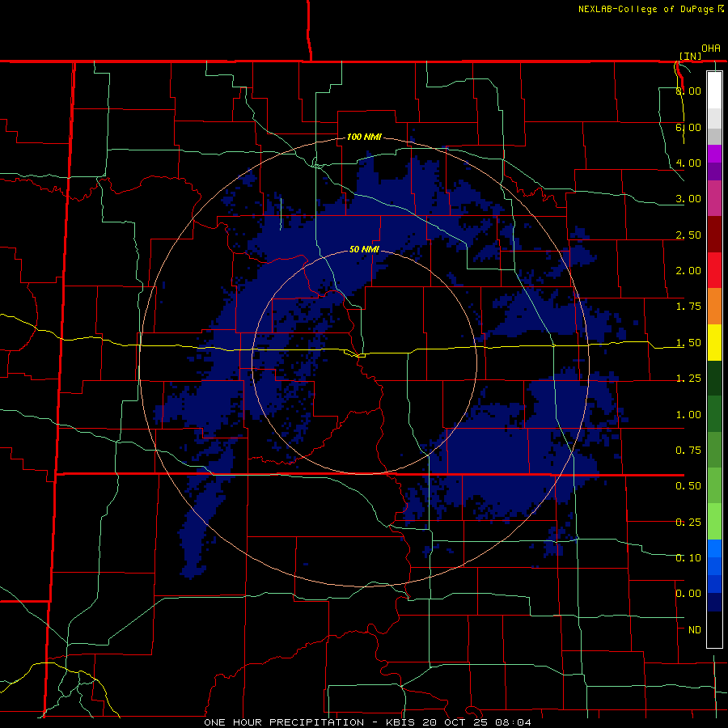Click the 4.00 legend value
Viewport: 728px width, 728px height.
pyautogui.click(x=688, y=163)
